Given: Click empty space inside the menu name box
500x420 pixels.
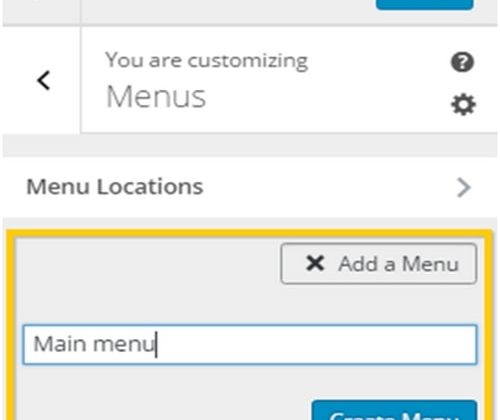Looking at the screenshot, I should 317,344.
